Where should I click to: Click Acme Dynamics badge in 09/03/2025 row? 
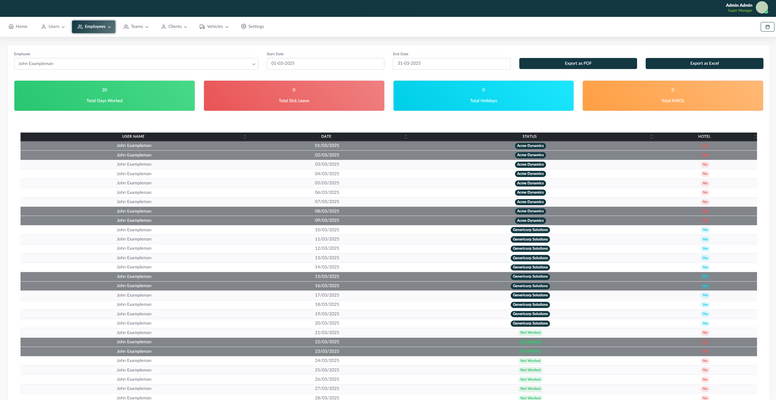[x=530, y=221]
